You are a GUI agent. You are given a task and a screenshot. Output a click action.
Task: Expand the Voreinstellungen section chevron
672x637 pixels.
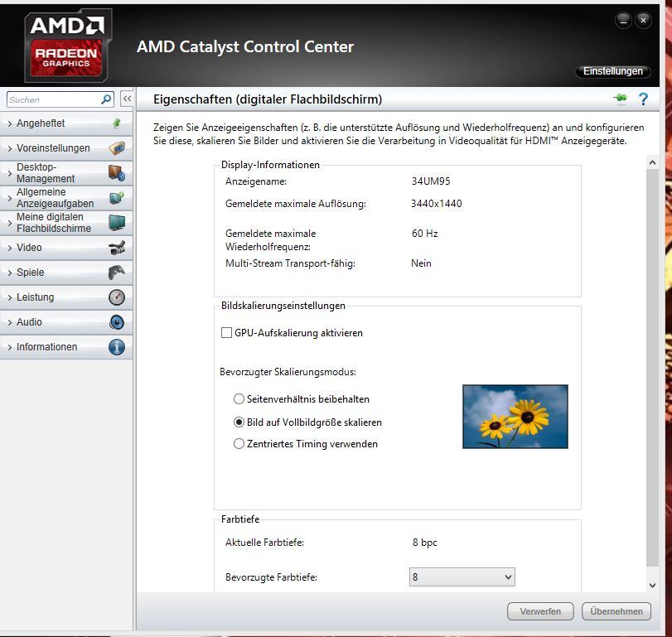click(10, 148)
